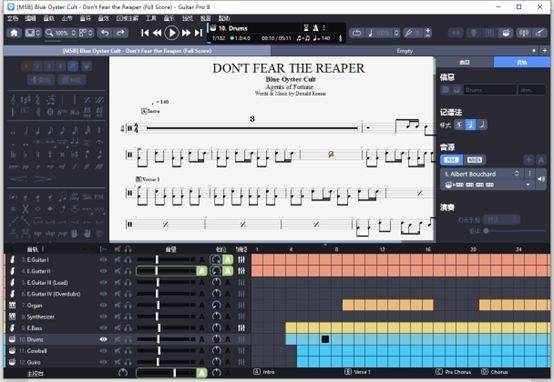Jump to last bar button
Viewport: 554px width, 382px height.
coord(199,33)
